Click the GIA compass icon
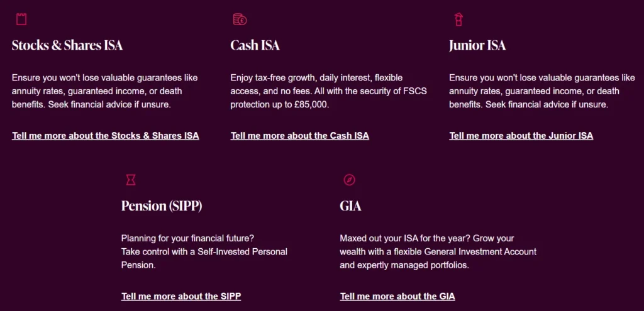644x311 pixels. (x=350, y=180)
